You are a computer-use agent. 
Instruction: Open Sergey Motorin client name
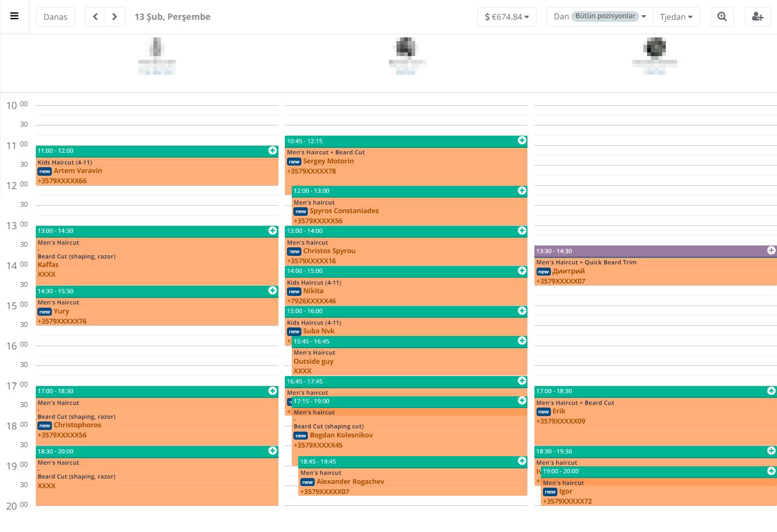click(x=329, y=161)
